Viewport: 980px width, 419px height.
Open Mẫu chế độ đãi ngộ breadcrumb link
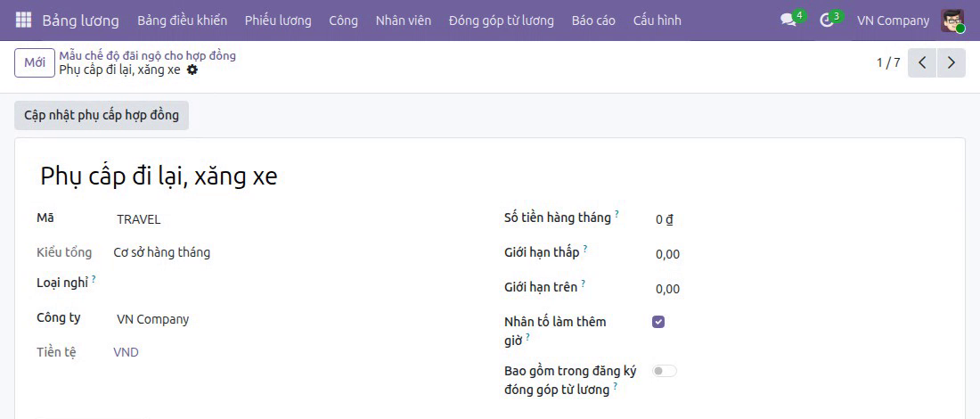[x=148, y=55]
